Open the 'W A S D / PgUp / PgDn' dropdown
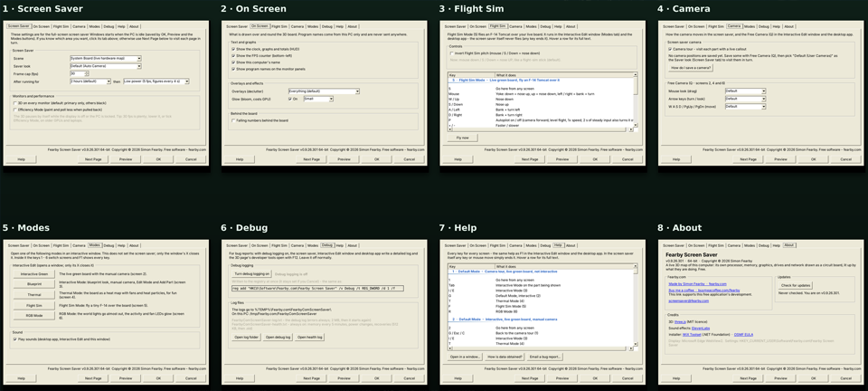The image size is (868, 391). (745, 106)
